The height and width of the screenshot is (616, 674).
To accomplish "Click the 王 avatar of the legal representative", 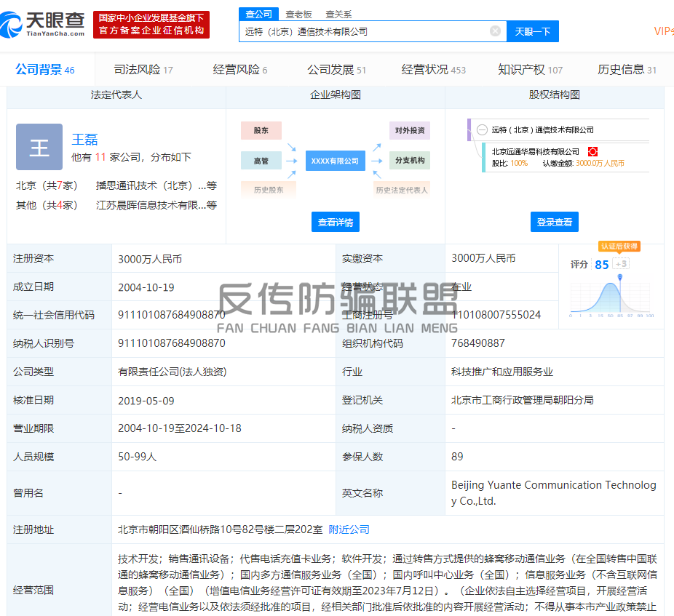I will click(x=39, y=147).
